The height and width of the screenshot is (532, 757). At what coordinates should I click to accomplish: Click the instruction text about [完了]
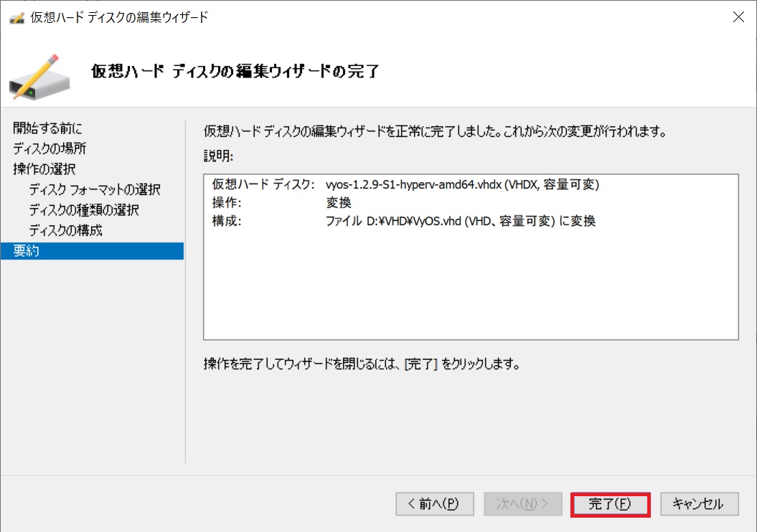pyautogui.click(x=362, y=364)
